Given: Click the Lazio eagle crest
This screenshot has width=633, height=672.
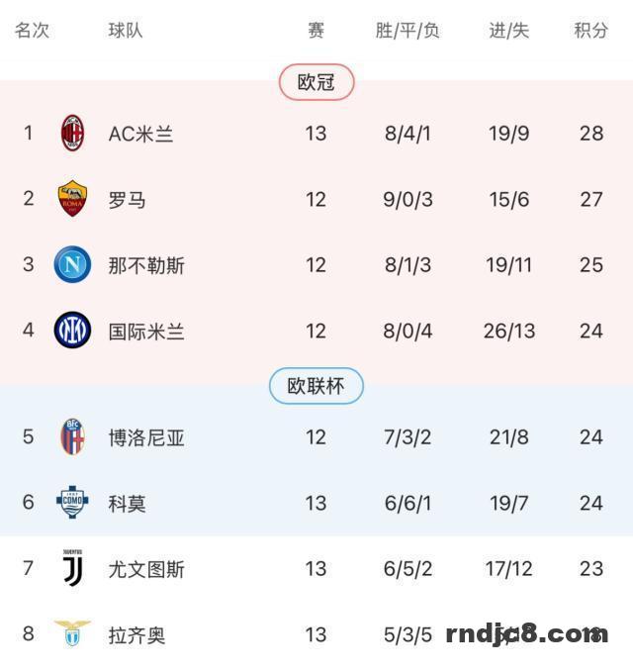Looking at the screenshot, I should point(72,633).
